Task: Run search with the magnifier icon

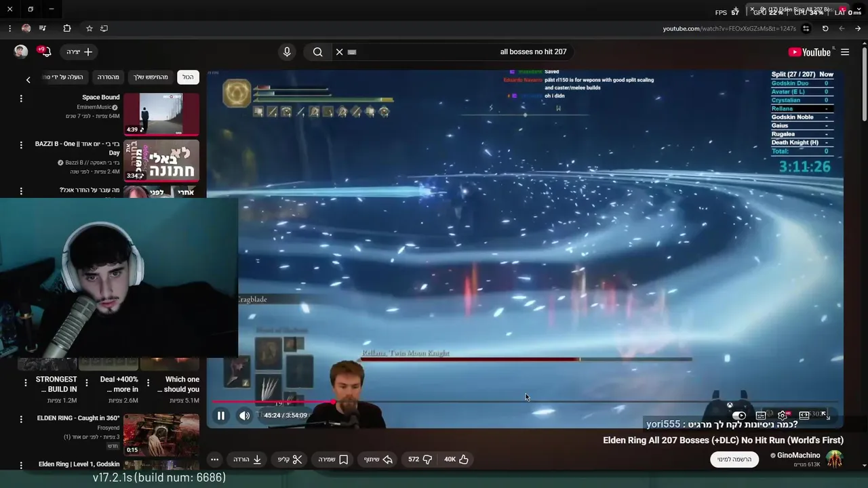Action: point(317,52)
